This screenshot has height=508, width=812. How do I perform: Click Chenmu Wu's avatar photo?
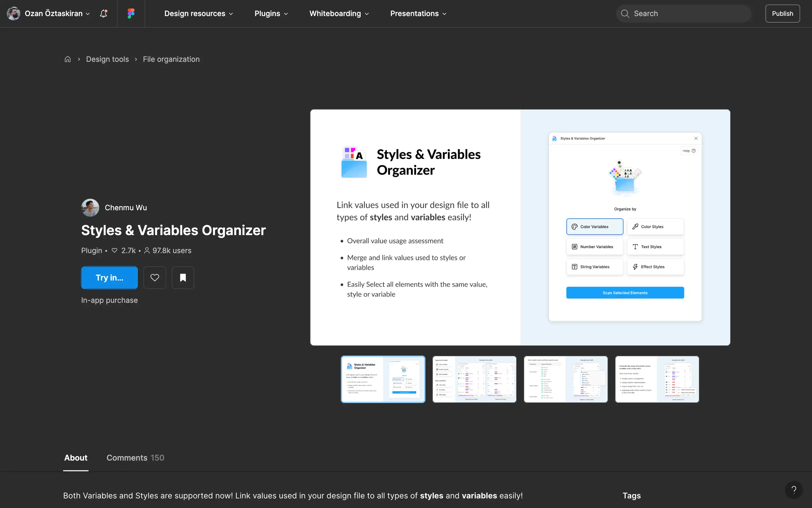pos(90,208)
